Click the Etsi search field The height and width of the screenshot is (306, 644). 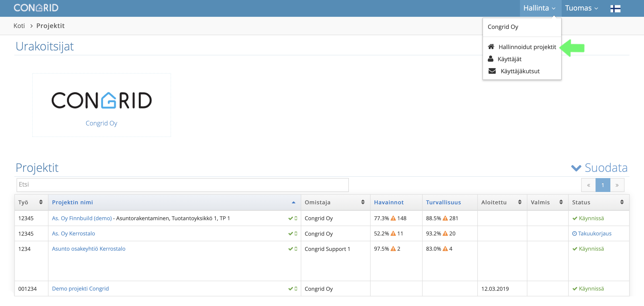183,185
